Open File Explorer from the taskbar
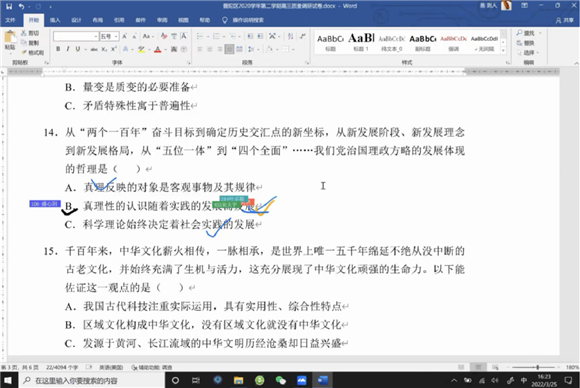580x388 pixels. pos(239,380)
